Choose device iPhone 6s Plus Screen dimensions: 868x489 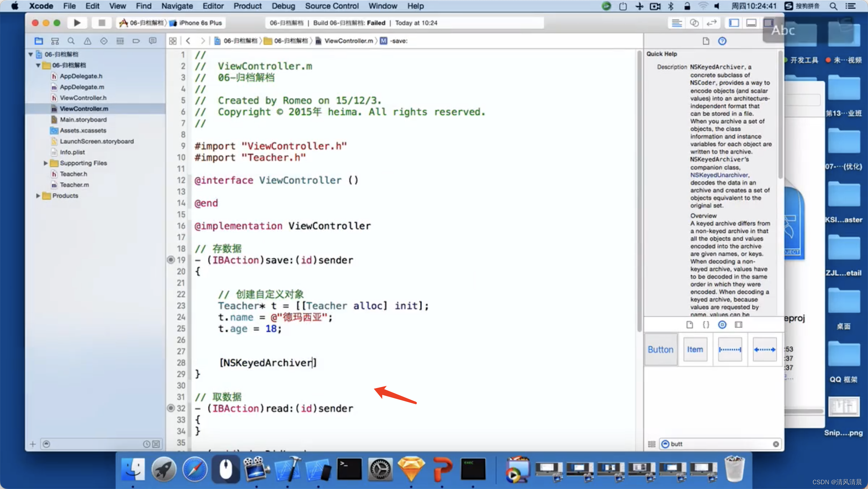(x=196, y=23)
